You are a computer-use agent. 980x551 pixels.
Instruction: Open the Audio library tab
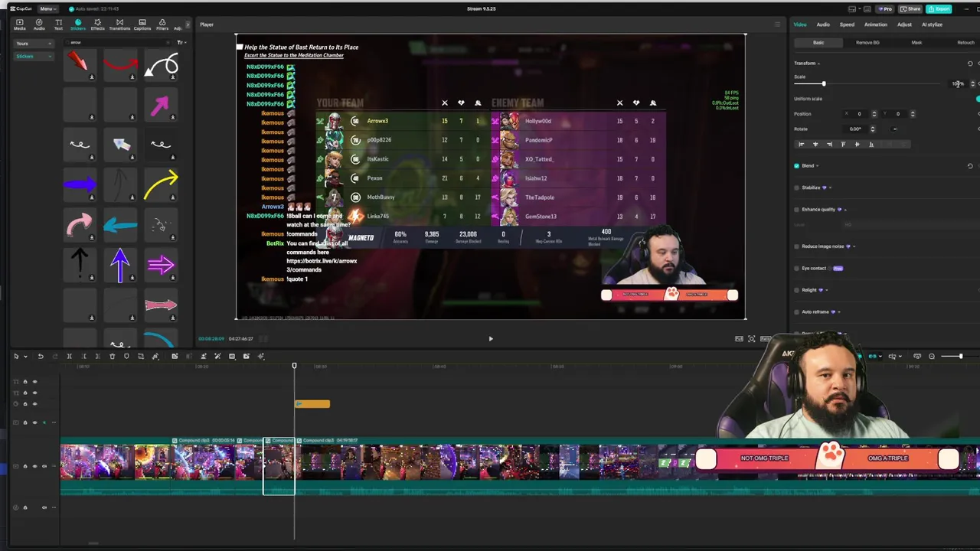click(39, 24)
